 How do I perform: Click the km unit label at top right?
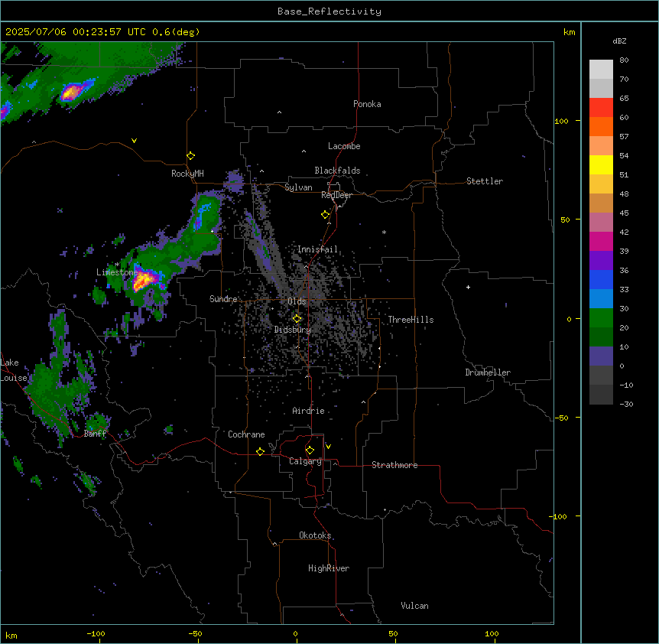(x=569, y=32)
